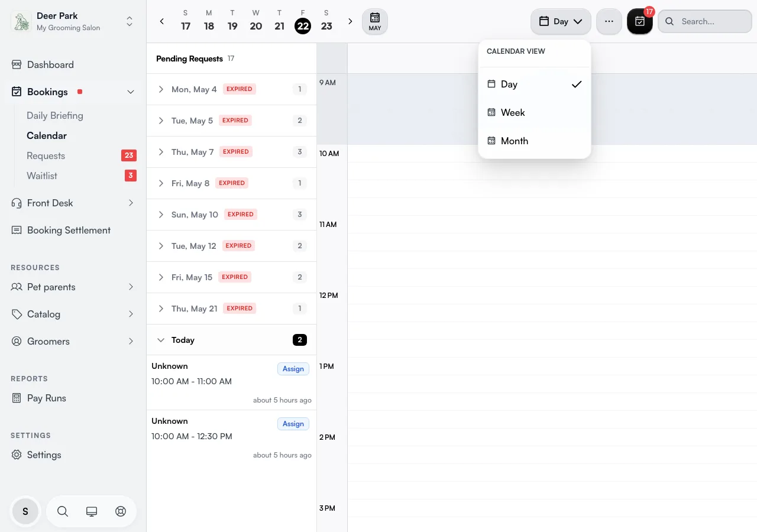The width and height of the screenshot is (757, 532).
Task: Click the Deer Park salon logo
Action: [21, 22]
